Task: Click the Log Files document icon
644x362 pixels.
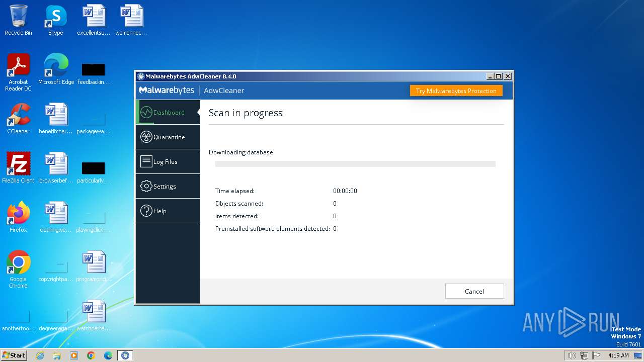Action: [x=146, y=161]
